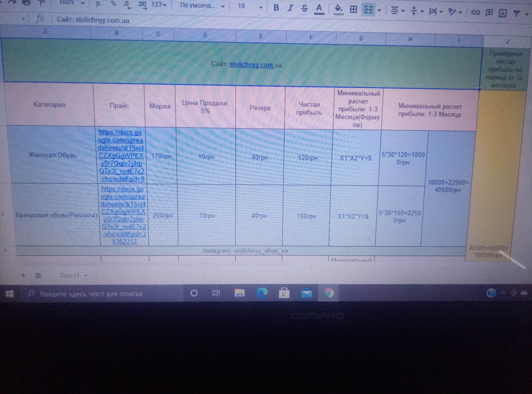Select the '150грн' cell
This screenshot has width=532, height=394.
(x=306, y=216)
